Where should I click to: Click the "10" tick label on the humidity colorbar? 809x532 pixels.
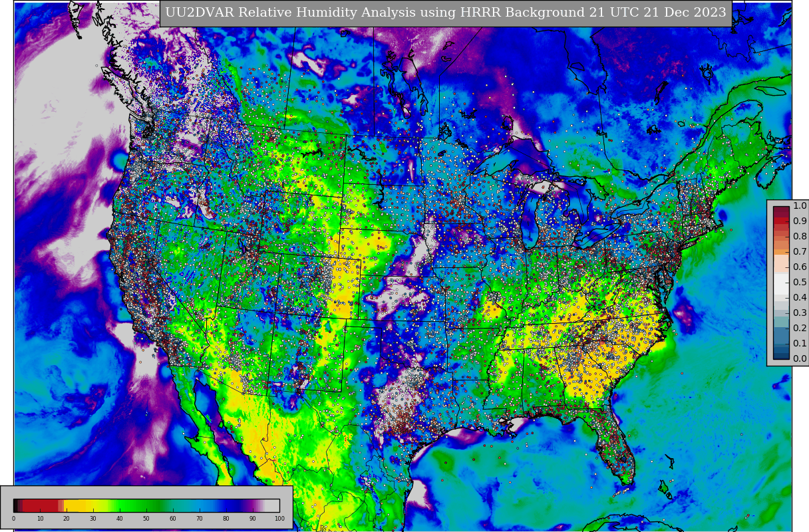(40, 519)
